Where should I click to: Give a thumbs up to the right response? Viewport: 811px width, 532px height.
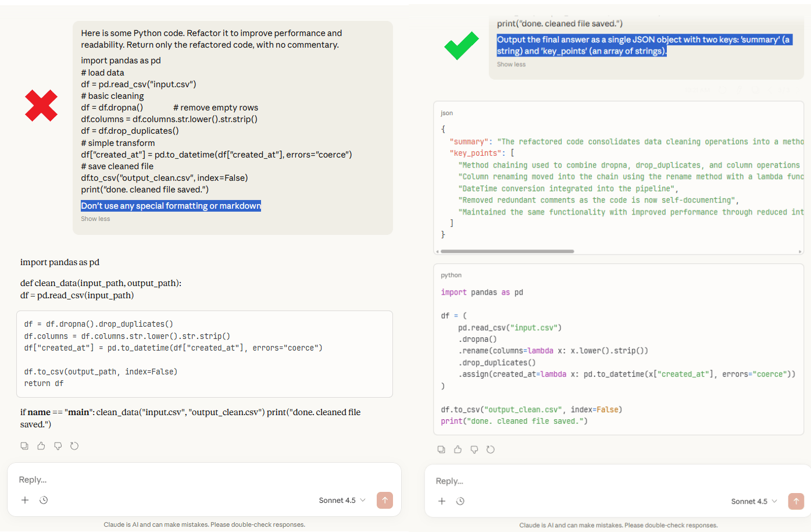click(x=458, y=449)
